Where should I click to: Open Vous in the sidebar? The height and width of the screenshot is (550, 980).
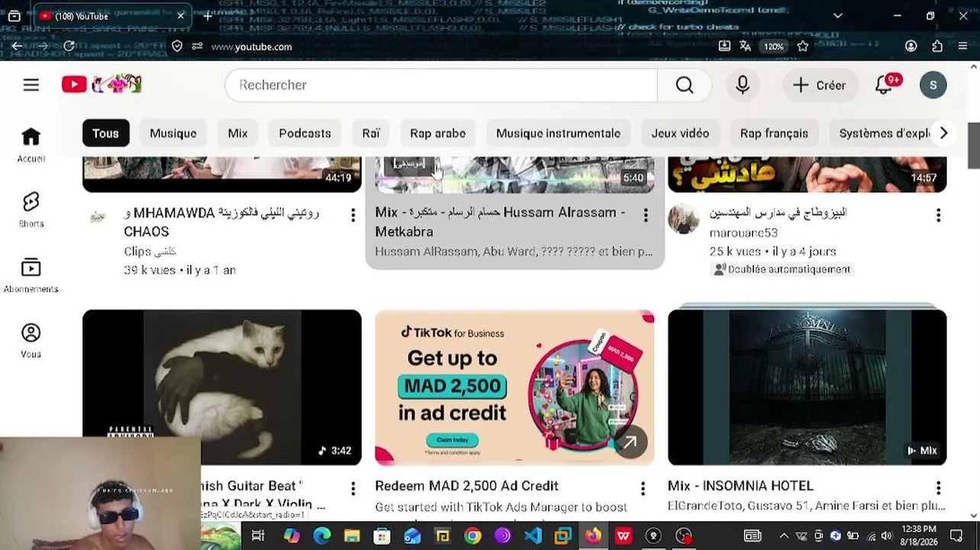tap(31, 341)
